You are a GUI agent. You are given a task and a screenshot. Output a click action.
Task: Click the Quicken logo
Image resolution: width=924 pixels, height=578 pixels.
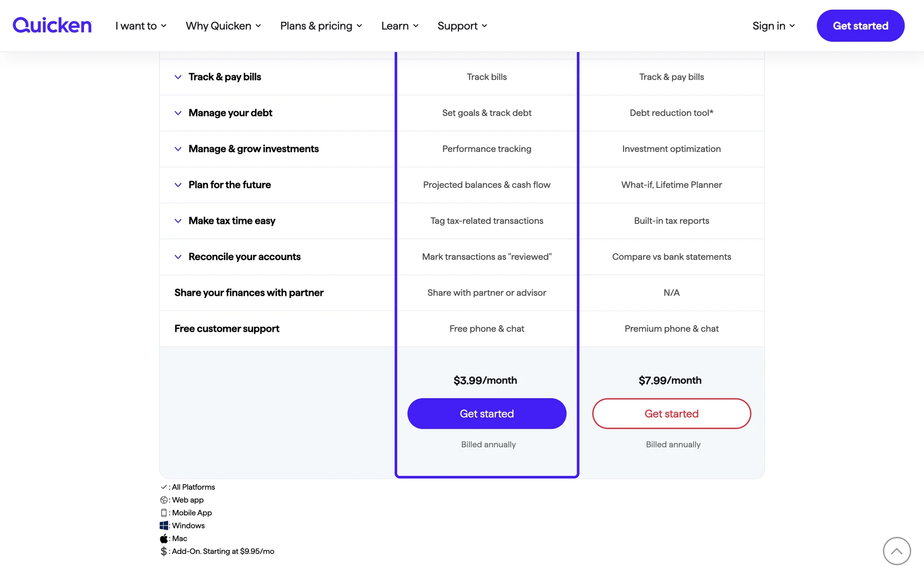(x=52, y=26)
